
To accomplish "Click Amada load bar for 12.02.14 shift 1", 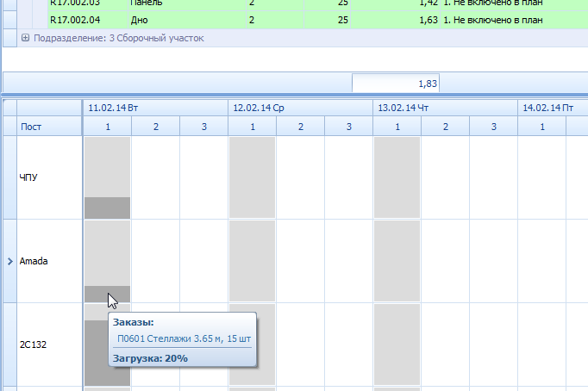I will (x=252, y=261).
